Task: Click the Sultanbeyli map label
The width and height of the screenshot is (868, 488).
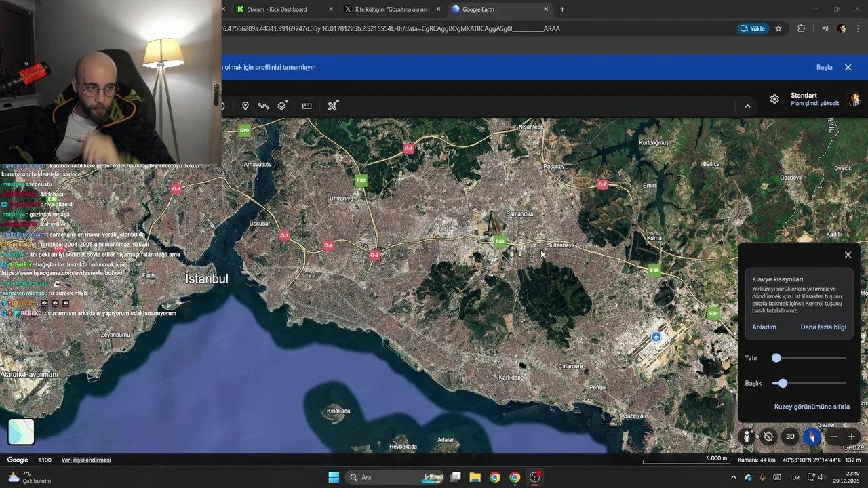Action: tap(560, 245)
